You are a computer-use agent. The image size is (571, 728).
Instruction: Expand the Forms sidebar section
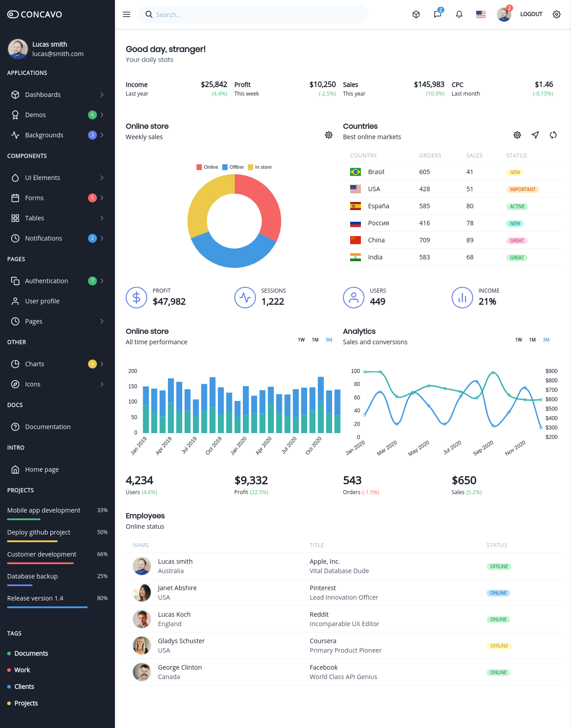pyautogui.click(x=57, y=198)
